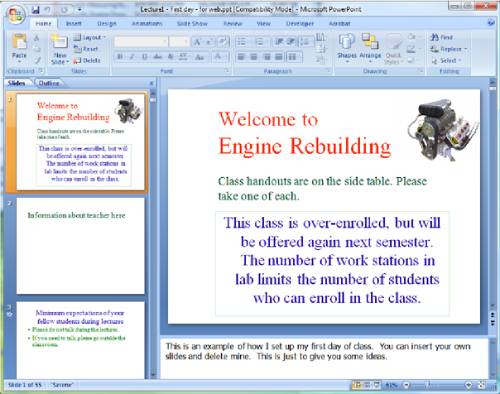The image size is (500, 394).
Task: Justify the text
Action: [279, 57]
